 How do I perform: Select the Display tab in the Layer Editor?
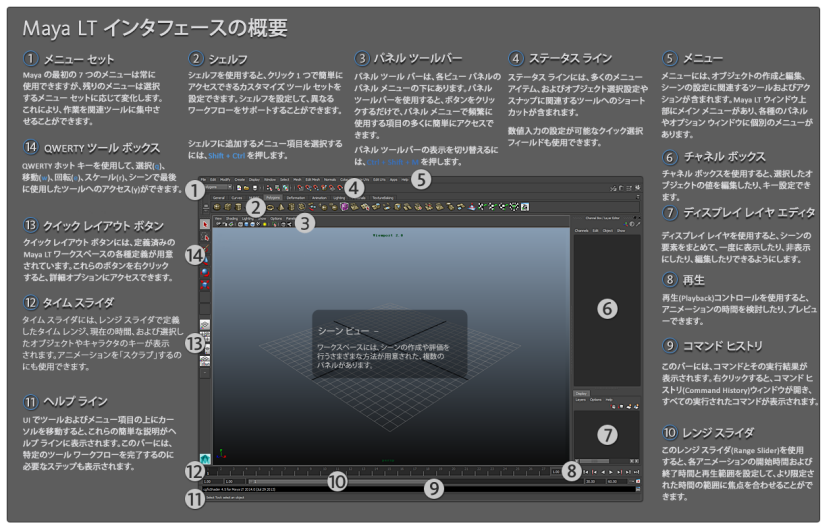coord(581,393)
